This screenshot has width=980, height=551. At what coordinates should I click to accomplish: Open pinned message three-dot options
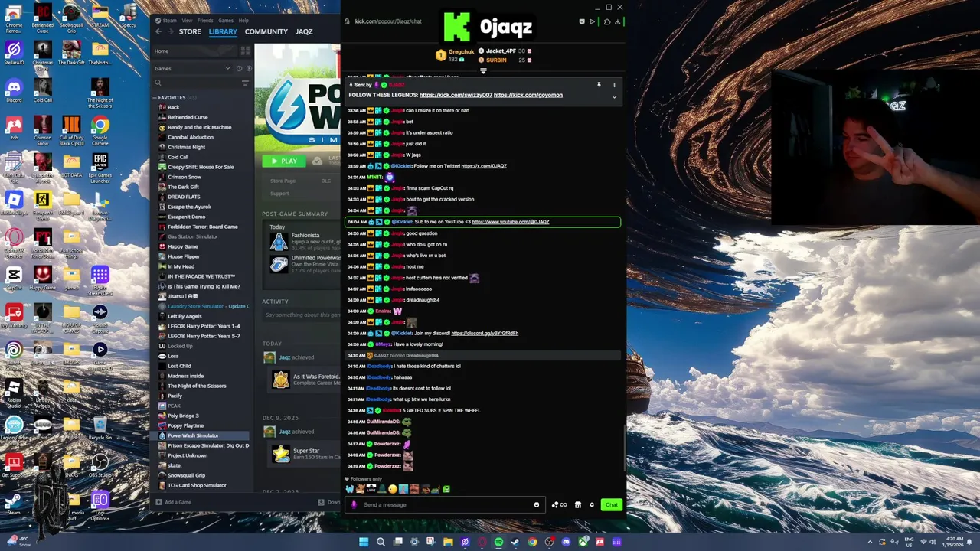pyautogui.click(x=615, y=85)
